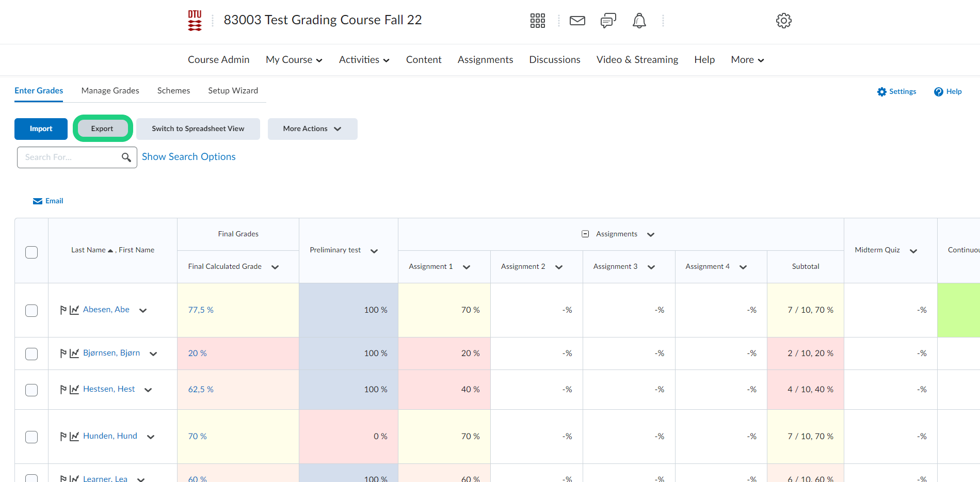Expand the More Actions dropdown
980x482 pixels.
312,129
